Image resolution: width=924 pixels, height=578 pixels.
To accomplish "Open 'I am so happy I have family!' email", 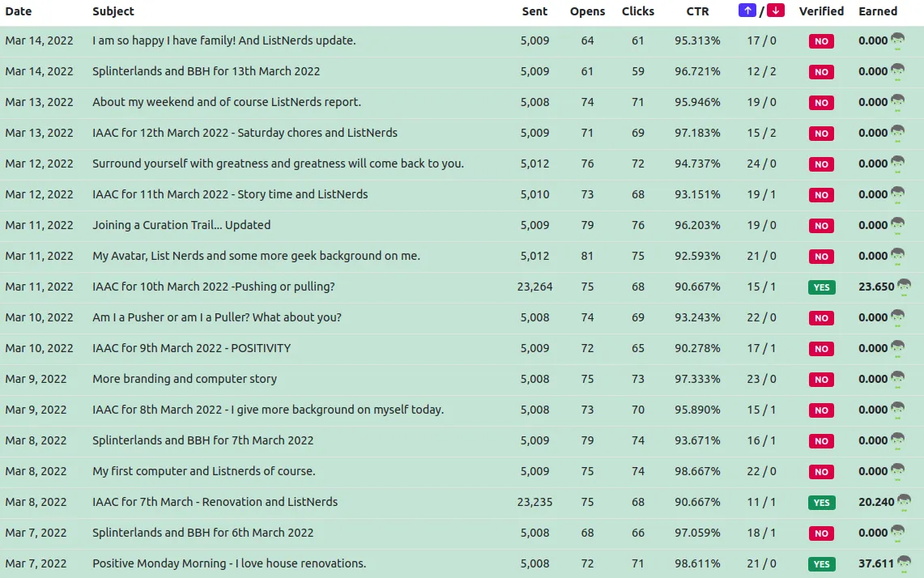I will click(x=224, y=40).
